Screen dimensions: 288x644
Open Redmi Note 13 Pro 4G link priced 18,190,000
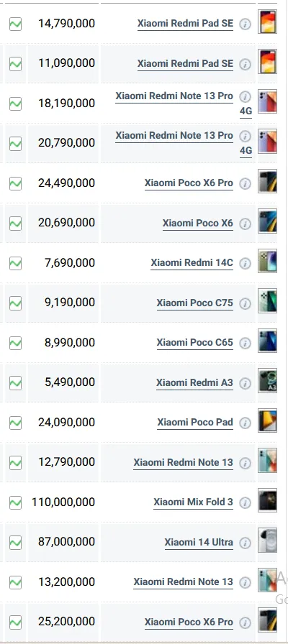point(184,103)
